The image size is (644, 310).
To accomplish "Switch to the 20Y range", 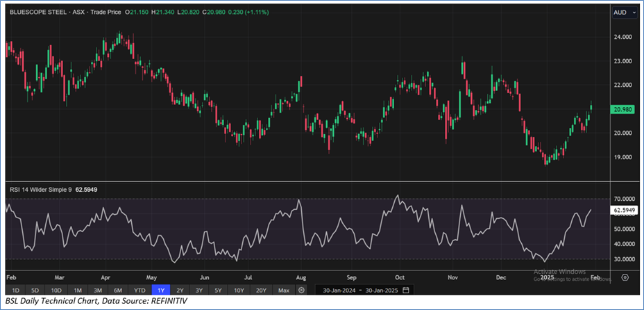I will pyautogui.click(x=261, y=290).
